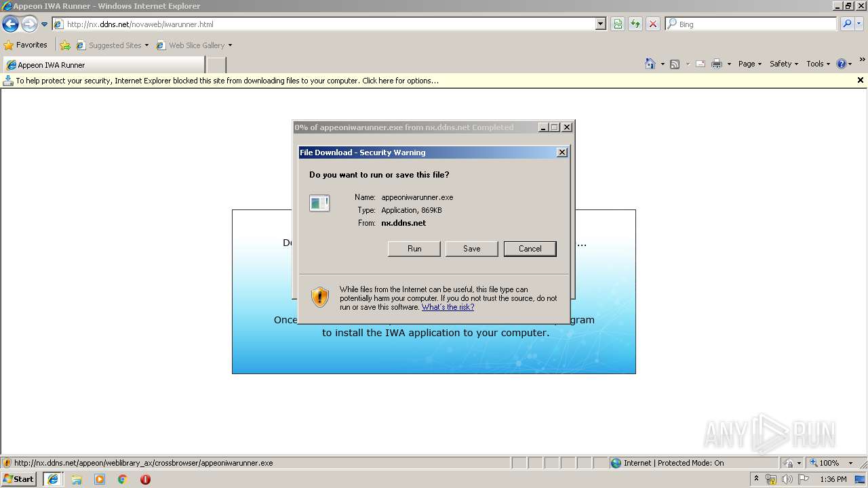The image size is (868, 488).
Task: Expand the Web Slice Gallery dropdown arrow
Action: [x=230, y=45]
